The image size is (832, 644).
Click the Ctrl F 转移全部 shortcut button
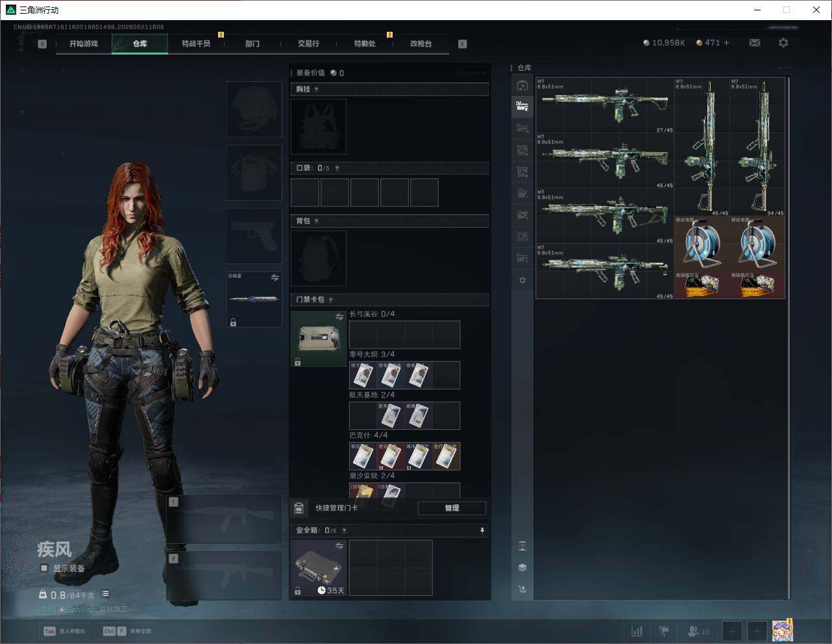[x=127, y=631]
